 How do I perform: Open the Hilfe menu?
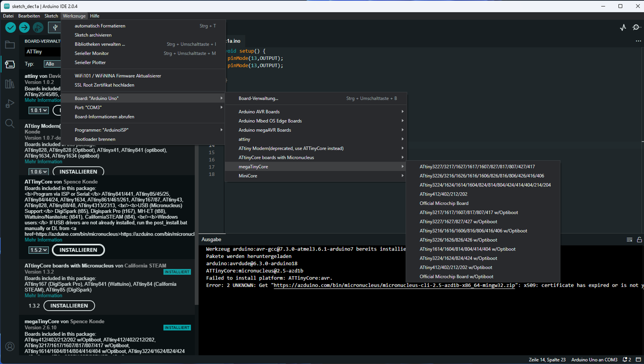tap(95, 16)
